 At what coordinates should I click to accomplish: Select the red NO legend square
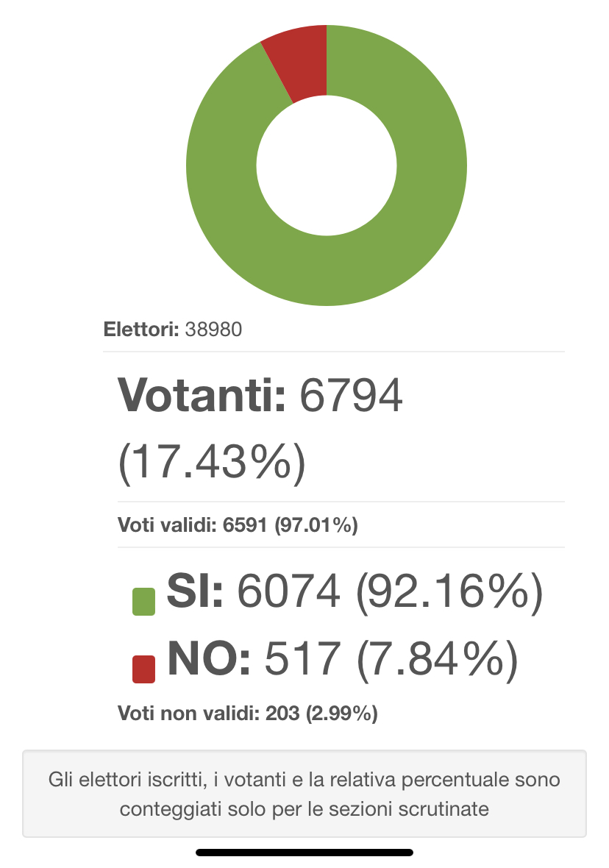point(144,669)
